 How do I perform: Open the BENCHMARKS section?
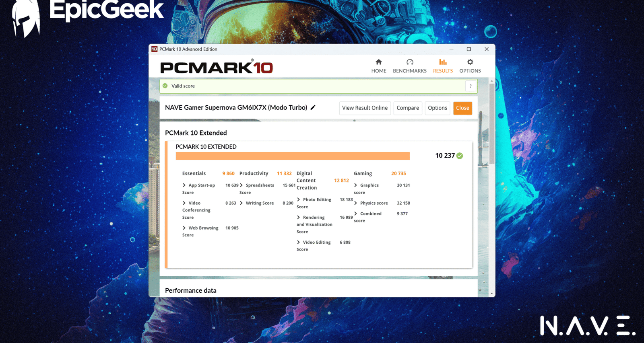point(409,66)
